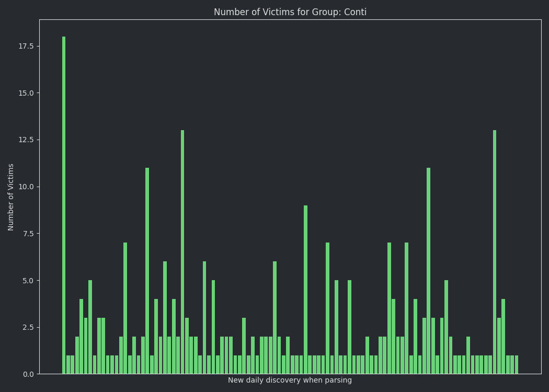Click the 7.5 y-axis tick label

click(28, 234)
